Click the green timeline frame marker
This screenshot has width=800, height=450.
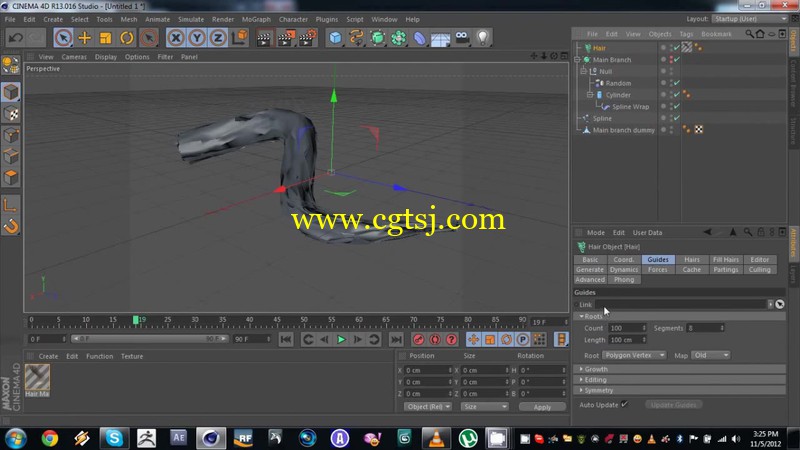tap(136, 320)
